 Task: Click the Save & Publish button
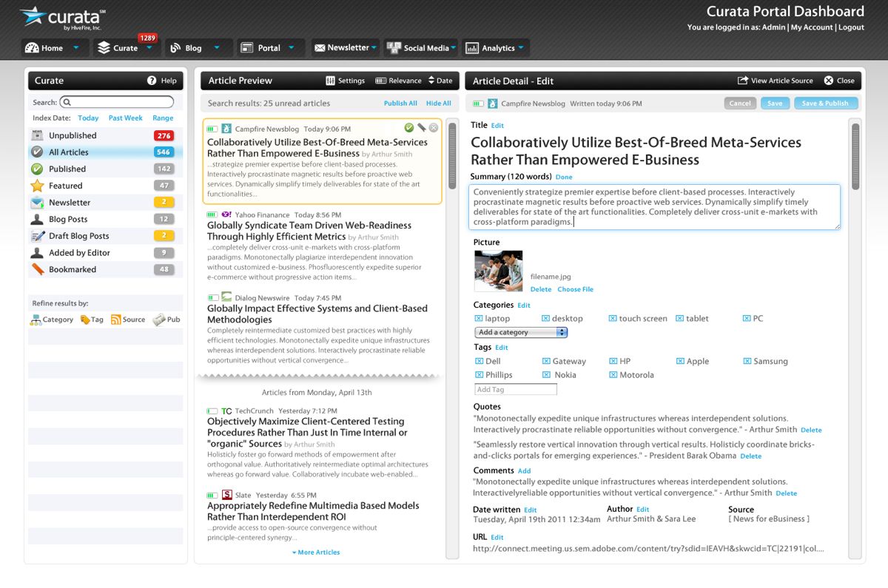pyautogui.click(x=826, y=104)
